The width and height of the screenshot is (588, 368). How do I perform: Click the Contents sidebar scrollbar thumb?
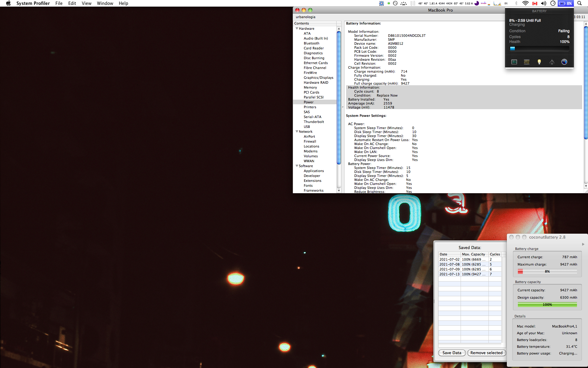click(x=339, y=98)
